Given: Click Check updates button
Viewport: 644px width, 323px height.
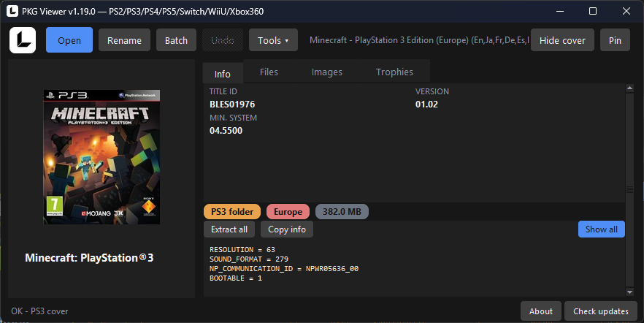Looking at the screenshot, I should [601, 311].
